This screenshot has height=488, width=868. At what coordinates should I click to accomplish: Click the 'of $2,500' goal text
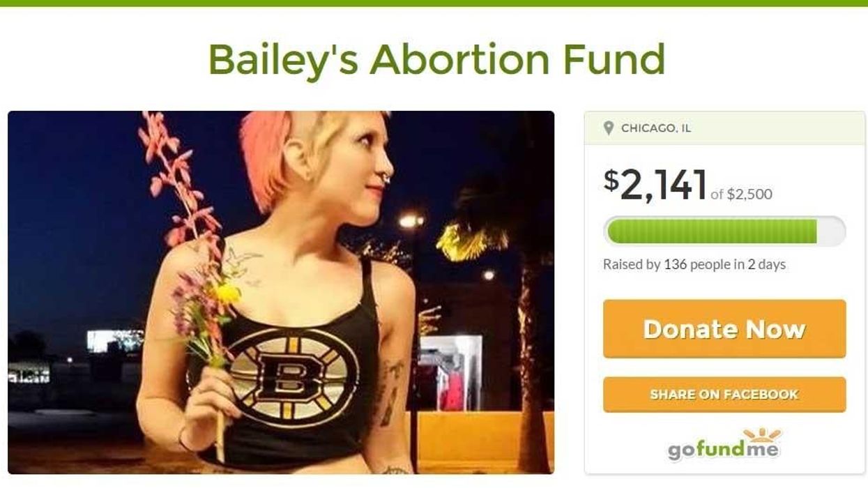pos(741,195)
